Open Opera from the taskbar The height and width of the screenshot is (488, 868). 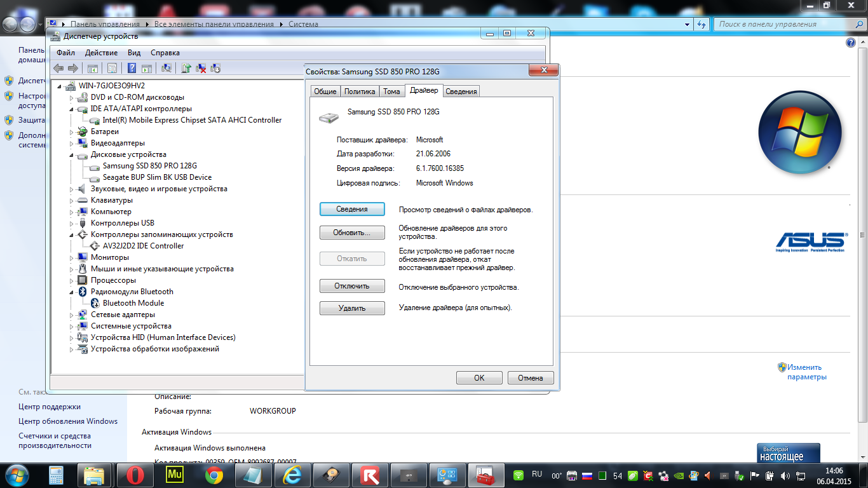[x=135, y=475]
